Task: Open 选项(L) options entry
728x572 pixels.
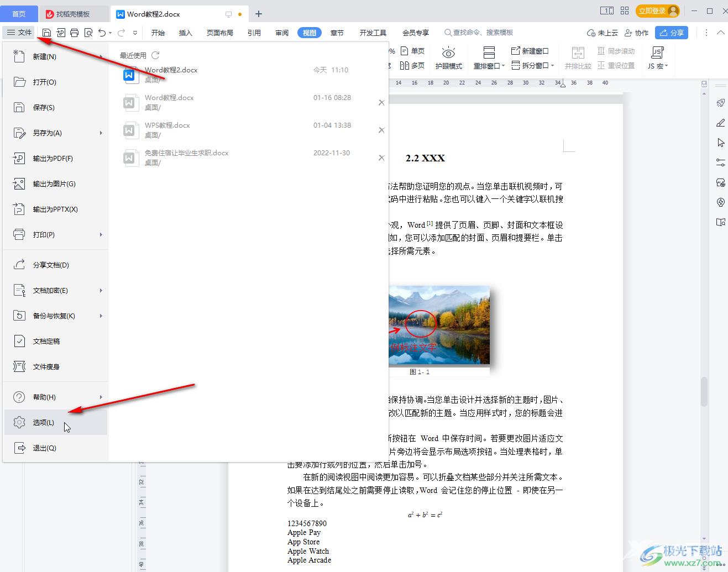Action: (x=56, y=422)
